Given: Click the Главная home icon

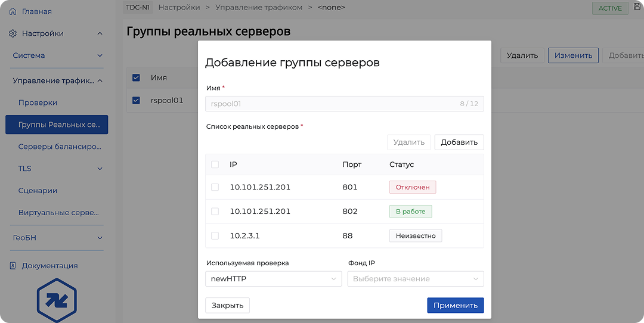Looking at the screenshot, I should pyautogui.click(x=13, y=11).
